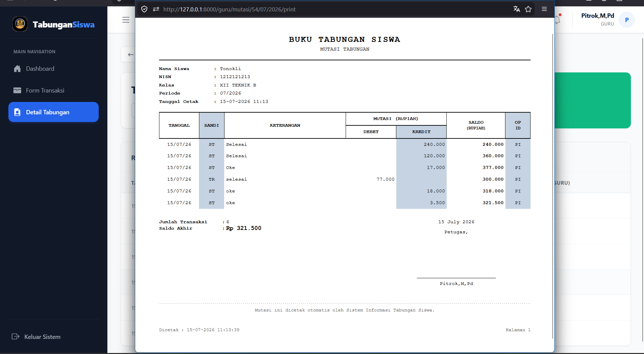Click the Form Transaksi wallet icon

click(17, 91)
